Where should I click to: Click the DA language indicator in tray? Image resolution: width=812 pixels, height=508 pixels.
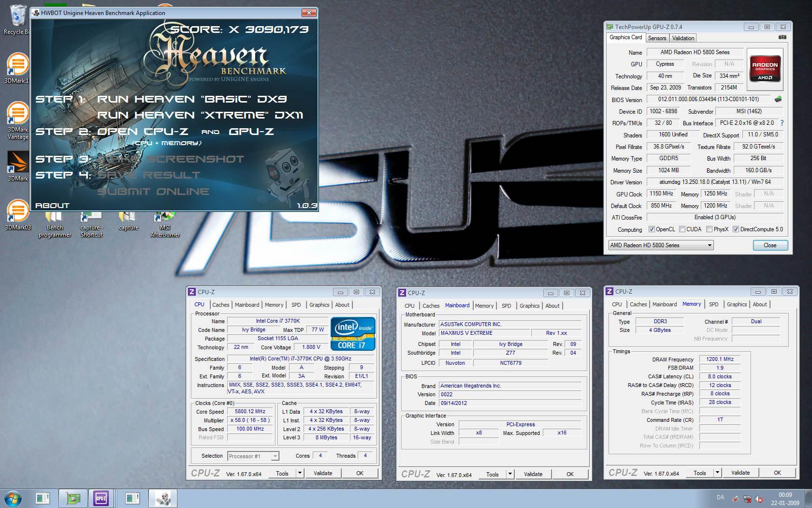[x=720, y=497]
